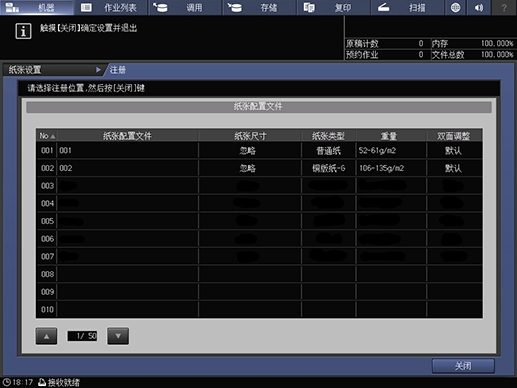This screenshot has width=517, height=388.
Task: Select empty registration row 010
Action: point(259,309)
